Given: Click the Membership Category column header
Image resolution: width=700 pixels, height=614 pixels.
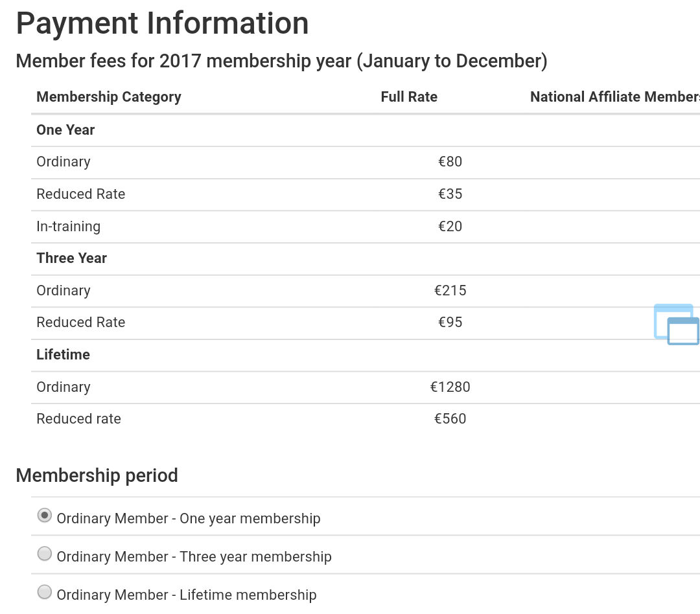Looking at the screenshot, I should coord(109,97).
